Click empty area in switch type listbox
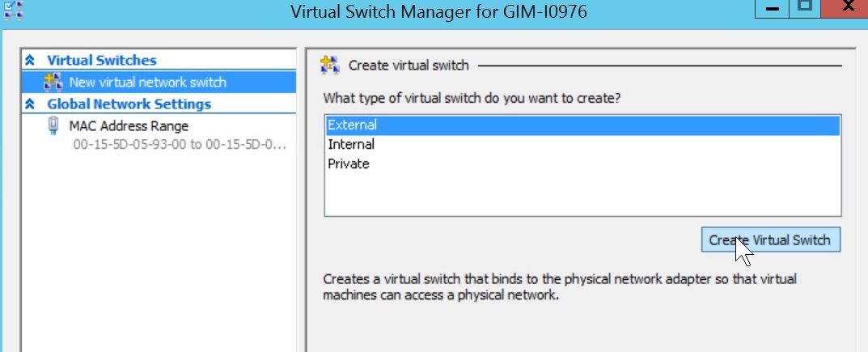The width and height of the screenshot is (868, 352). click(582, 194)
